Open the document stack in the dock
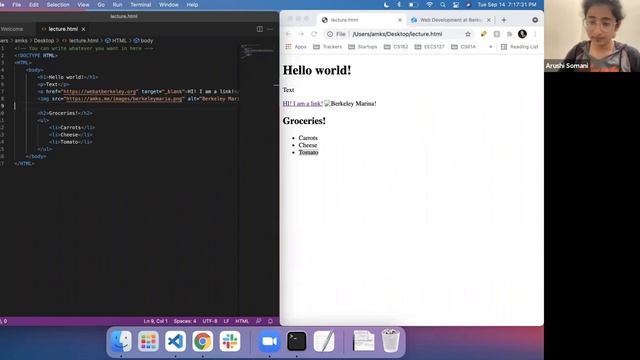 point(363,341)
